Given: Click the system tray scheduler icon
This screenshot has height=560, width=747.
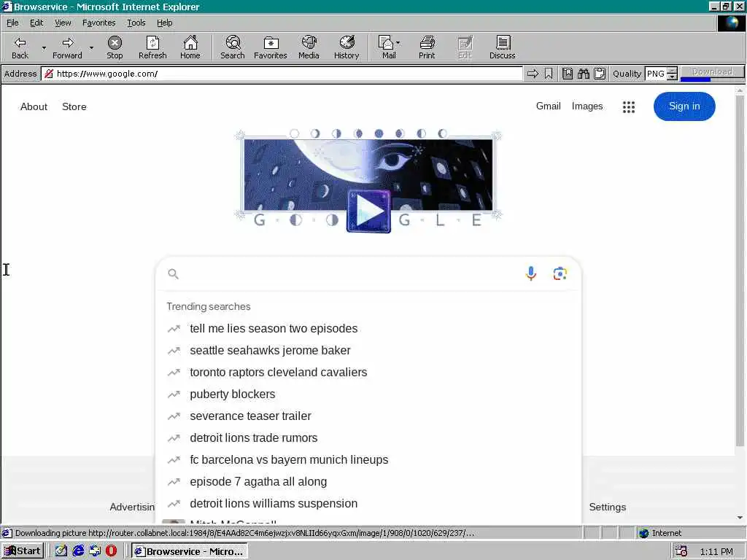Looking at the screenshot, I should tap(681, 551).
